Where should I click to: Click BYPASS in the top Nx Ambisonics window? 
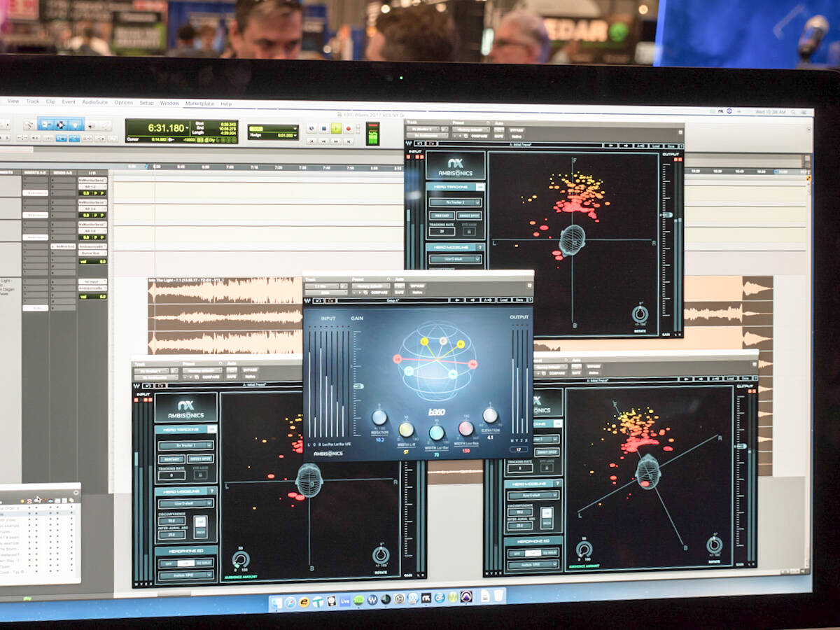[517, 130]
